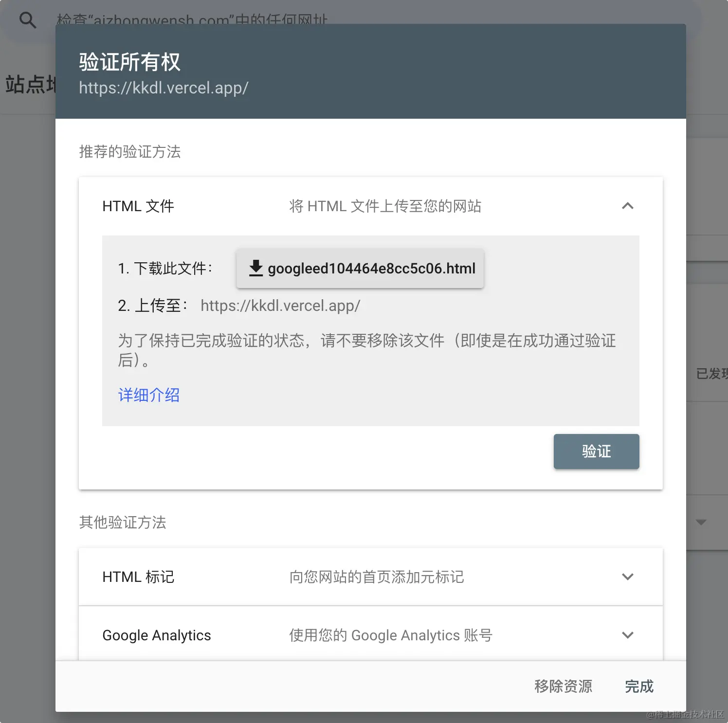Click the dropdown arrow in the background page
This screenshot has height=723, width=728.
coord(701,523)
